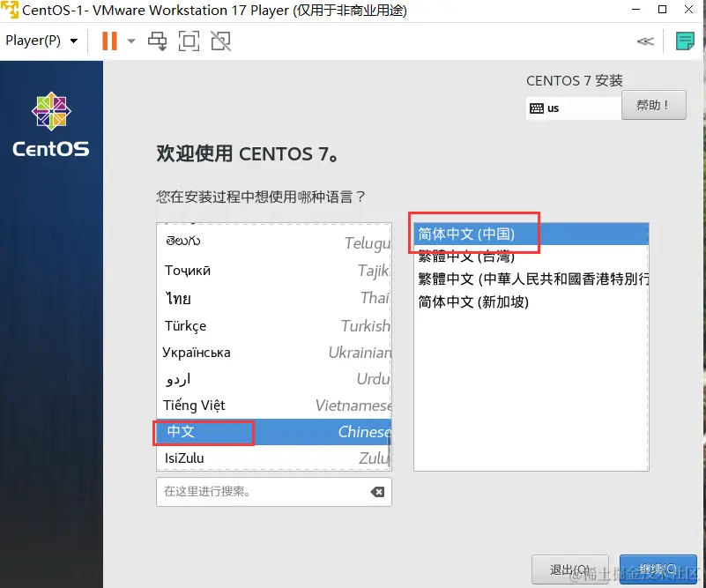Select Українська Ukrainian language row
This screenshot has width=706, height=588.
[274, 352]
